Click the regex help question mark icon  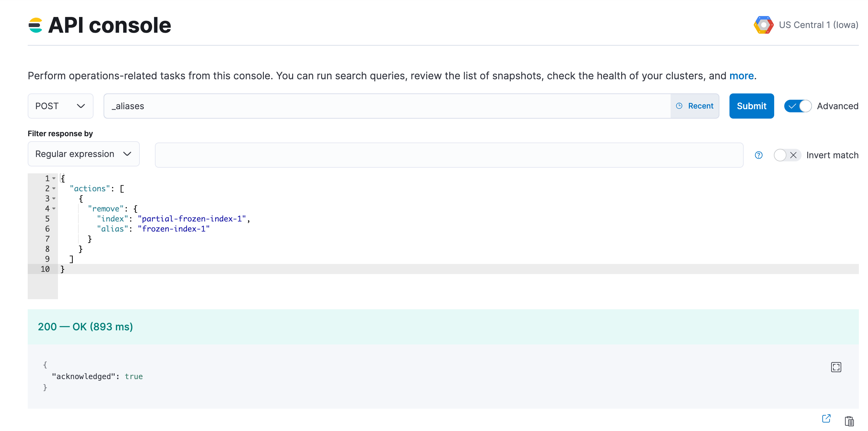click(758, 155)
